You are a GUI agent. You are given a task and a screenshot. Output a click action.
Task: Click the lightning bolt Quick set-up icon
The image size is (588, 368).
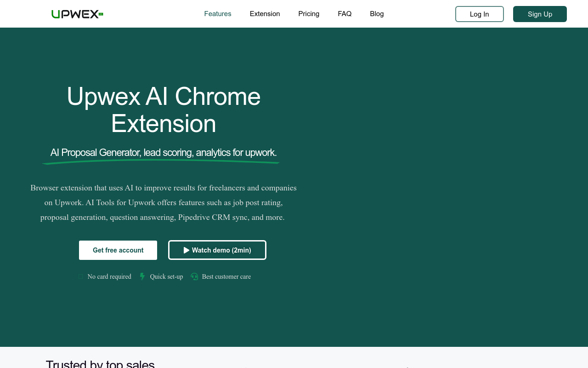click(142, 276)
